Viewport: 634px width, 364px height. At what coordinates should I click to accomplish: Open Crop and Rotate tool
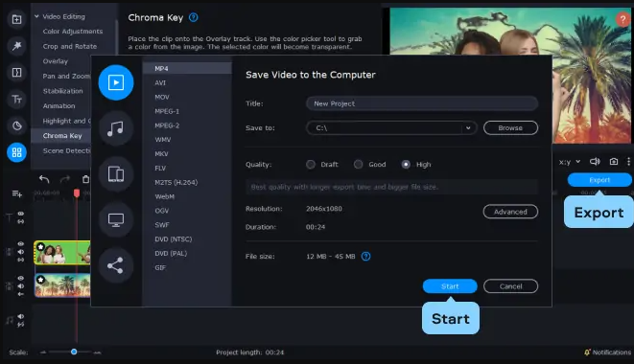(70, 46)
